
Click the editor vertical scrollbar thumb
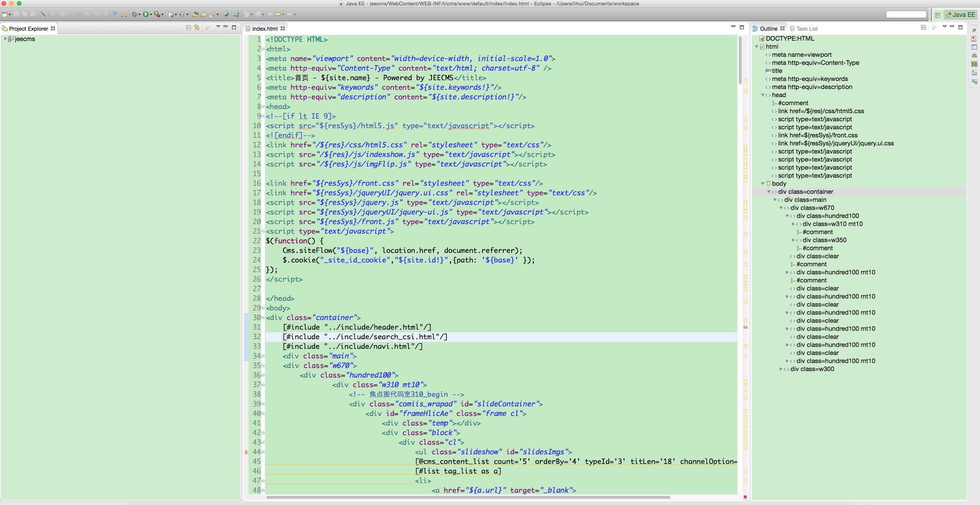pos(740,60)
